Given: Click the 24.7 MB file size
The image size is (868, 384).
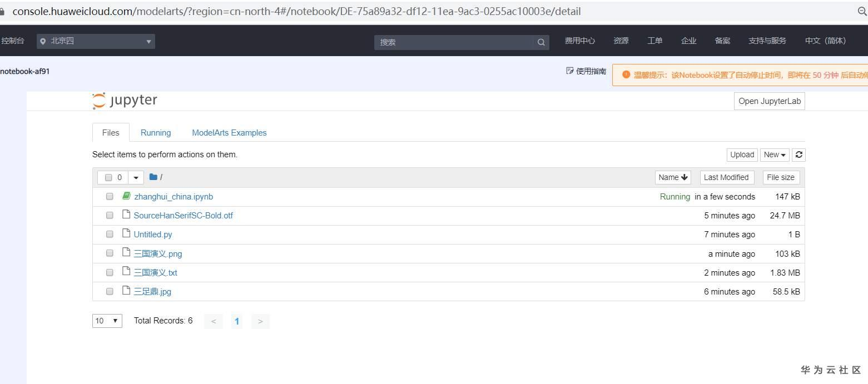Looking at the screenshot, I should point(785,216).
